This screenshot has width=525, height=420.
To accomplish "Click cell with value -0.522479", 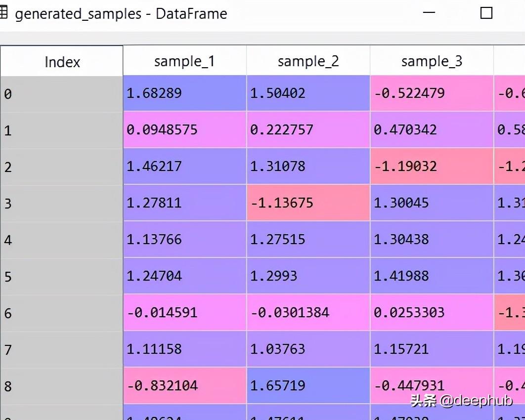I will click(x=432, y=93).
